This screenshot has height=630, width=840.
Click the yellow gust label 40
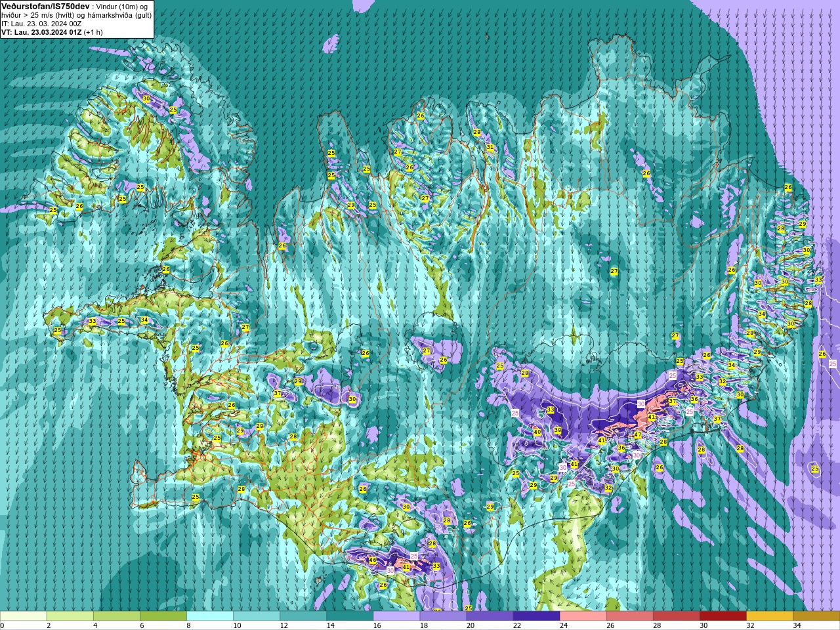[537, 432]
